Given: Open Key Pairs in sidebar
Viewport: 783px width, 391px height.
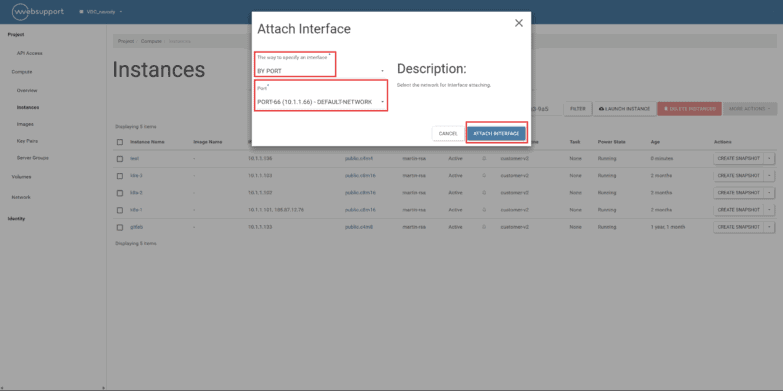Looking at the screenshot, I should [27, 141].
